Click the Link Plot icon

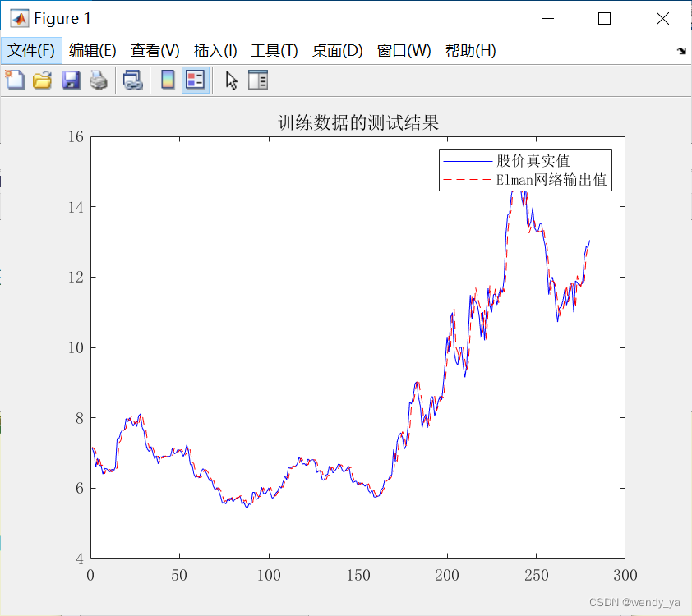click(x=133, y=80)
